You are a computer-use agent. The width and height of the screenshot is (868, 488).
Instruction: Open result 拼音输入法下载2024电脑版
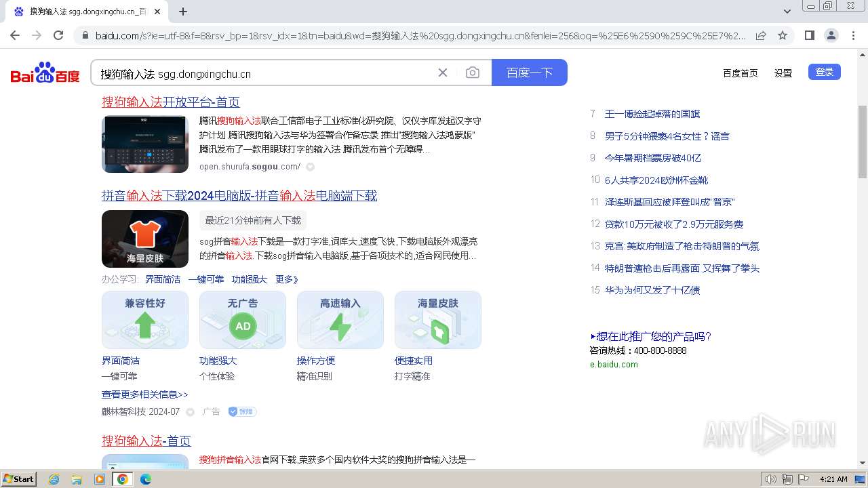tap(239, 195)
